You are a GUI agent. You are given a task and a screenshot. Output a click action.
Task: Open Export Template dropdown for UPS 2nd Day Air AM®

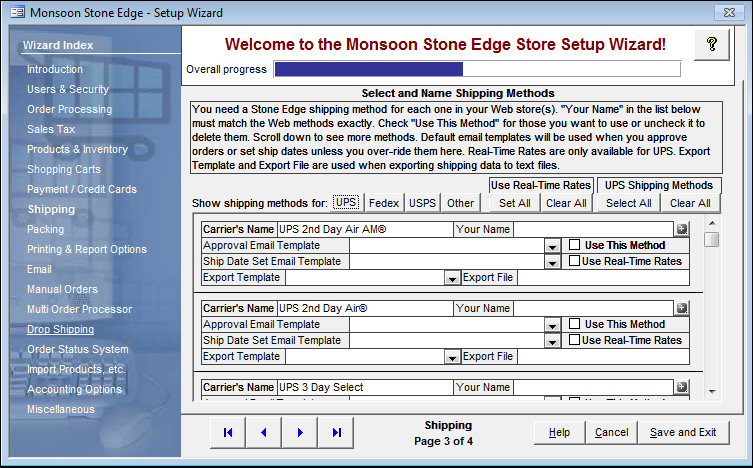coord(452,278)
